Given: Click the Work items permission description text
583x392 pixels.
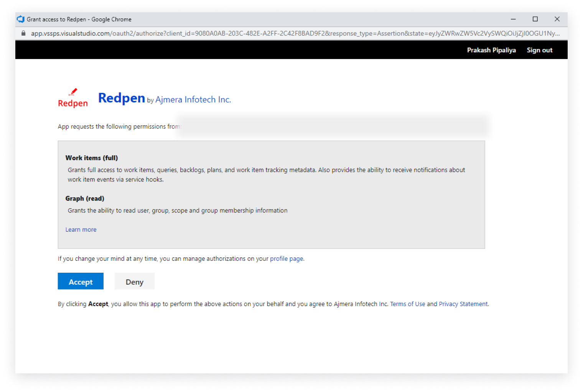Looking at the screenshot, I should click(x=267, y=175).
